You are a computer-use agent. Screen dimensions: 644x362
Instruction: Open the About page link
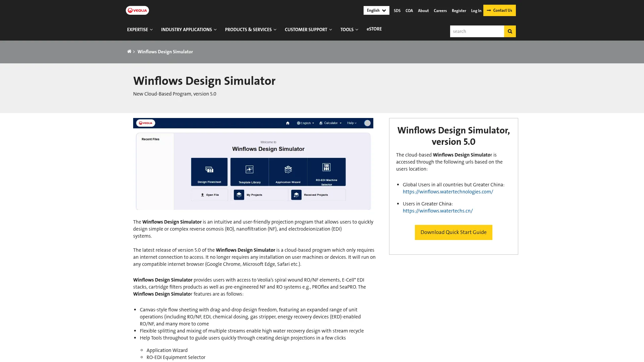pyautogui.click(x=423, y=11)
